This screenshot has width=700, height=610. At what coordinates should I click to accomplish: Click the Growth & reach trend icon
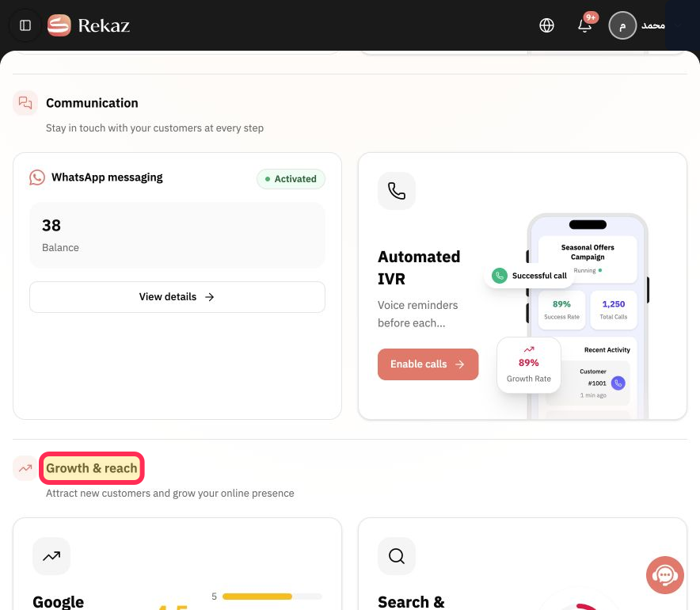[25, 468]
